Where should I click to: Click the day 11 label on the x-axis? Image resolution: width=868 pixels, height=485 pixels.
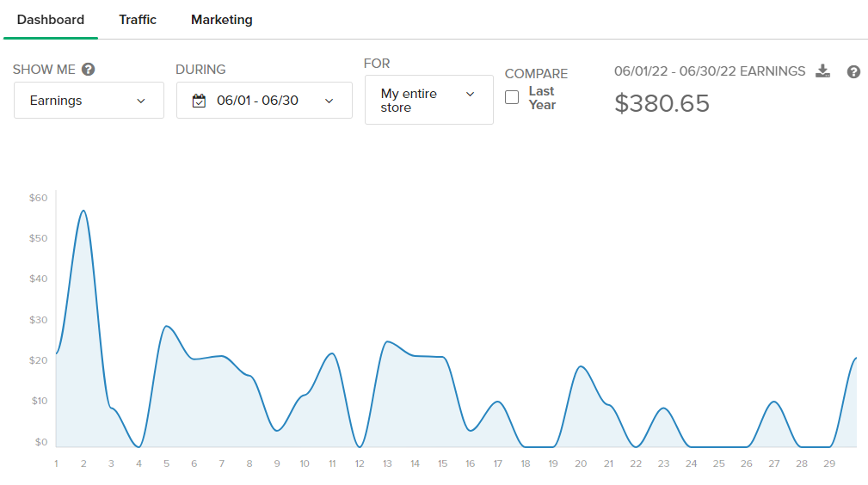pos(332,464)
